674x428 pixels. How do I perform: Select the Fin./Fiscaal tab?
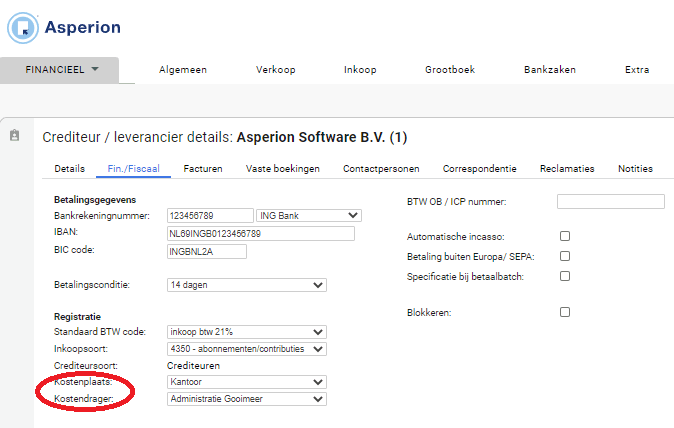pos(133,168)
